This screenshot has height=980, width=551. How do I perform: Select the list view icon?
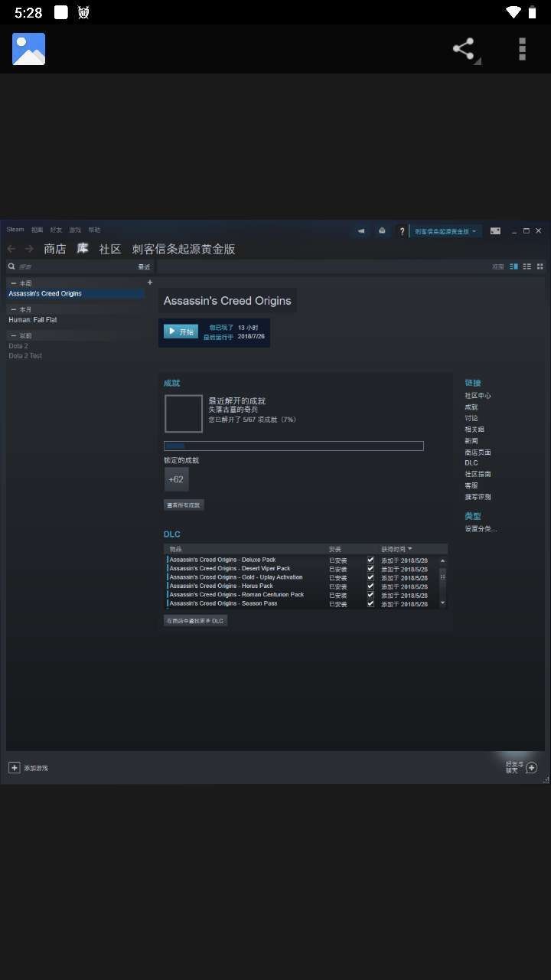(527, 266)
